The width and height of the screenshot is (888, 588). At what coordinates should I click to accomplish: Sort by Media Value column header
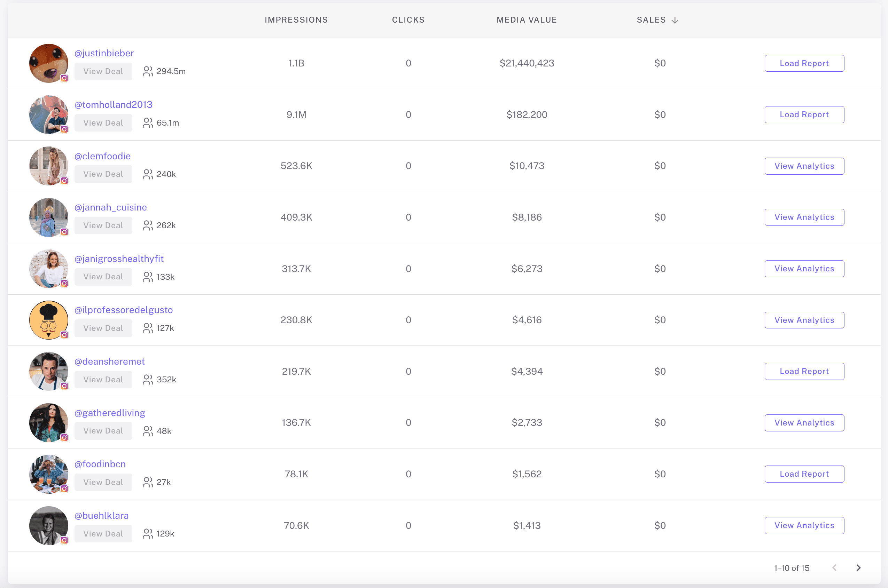[x=527, y=20]
